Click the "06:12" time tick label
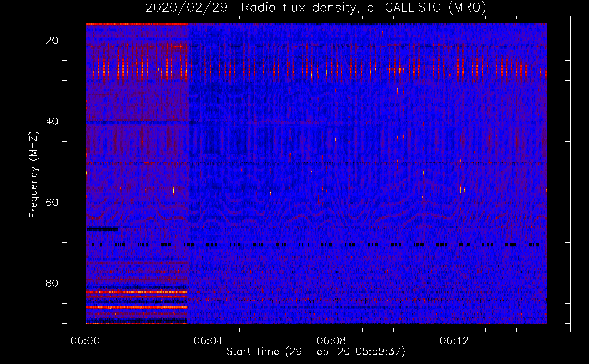 [x=454, y=341]
